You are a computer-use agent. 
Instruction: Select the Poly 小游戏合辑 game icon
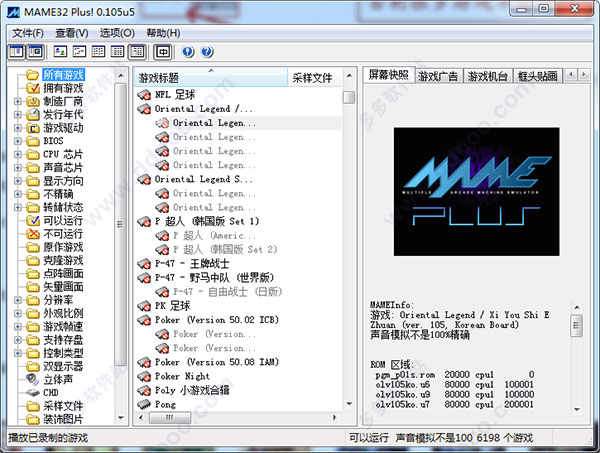click(144, 390)
